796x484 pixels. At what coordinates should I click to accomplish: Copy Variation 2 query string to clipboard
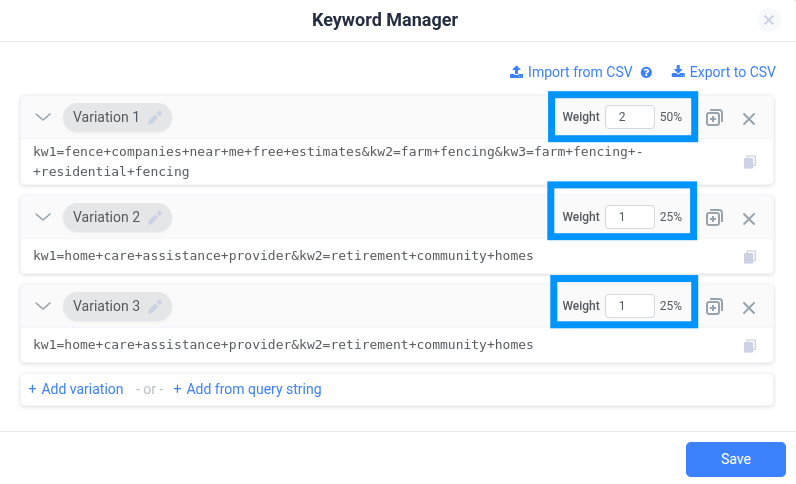(x=750, y=256)
